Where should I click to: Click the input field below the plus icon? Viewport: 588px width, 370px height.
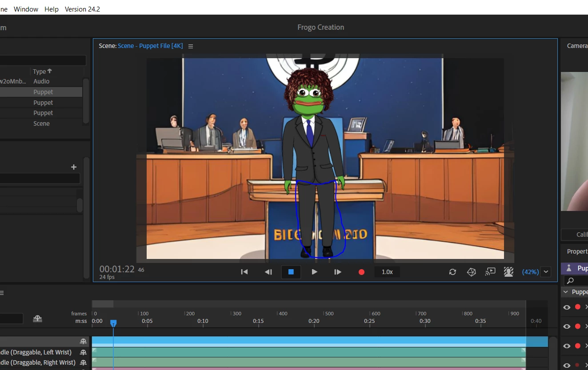pos(40,179)
